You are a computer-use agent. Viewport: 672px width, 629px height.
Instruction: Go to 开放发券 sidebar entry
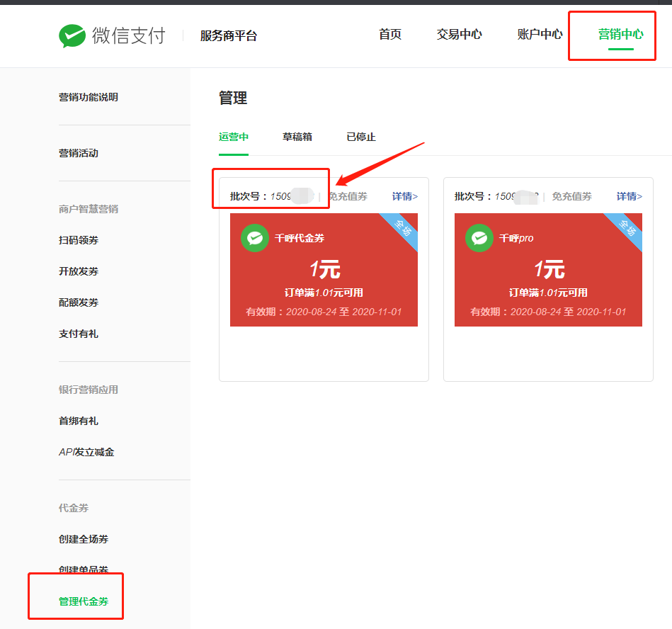coord(79,271)
